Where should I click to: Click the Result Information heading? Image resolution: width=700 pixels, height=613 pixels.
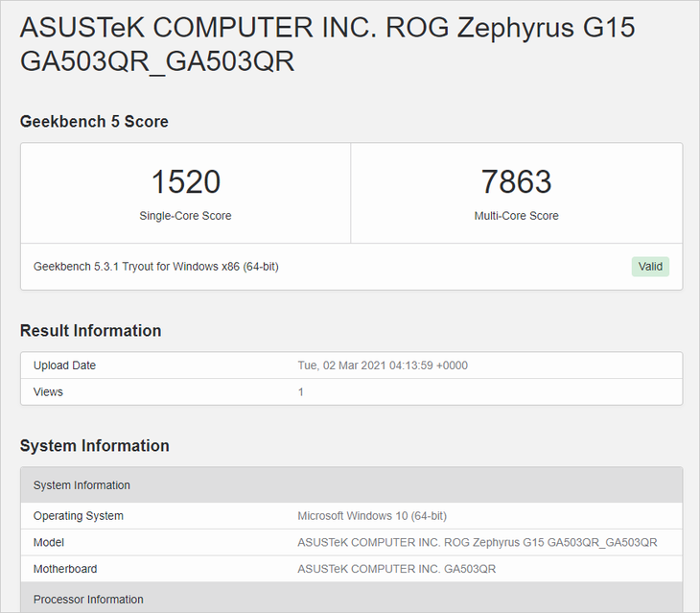point(90,331)
